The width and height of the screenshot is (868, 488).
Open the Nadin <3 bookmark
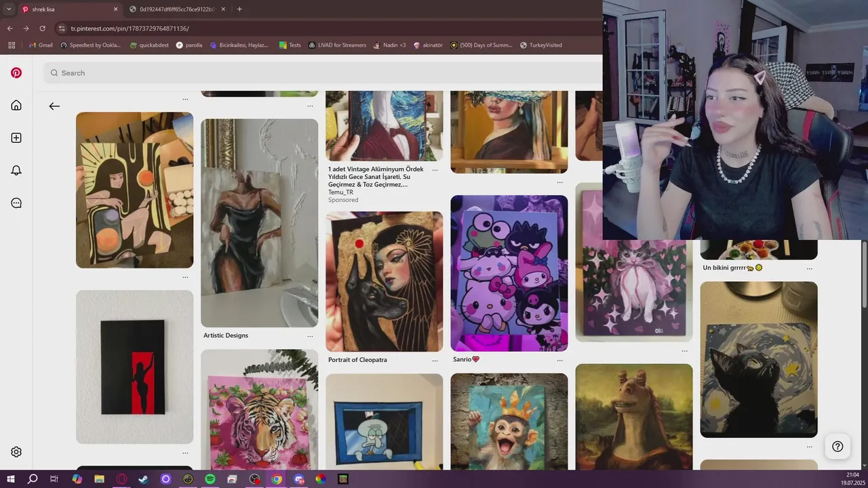[389, 45]
